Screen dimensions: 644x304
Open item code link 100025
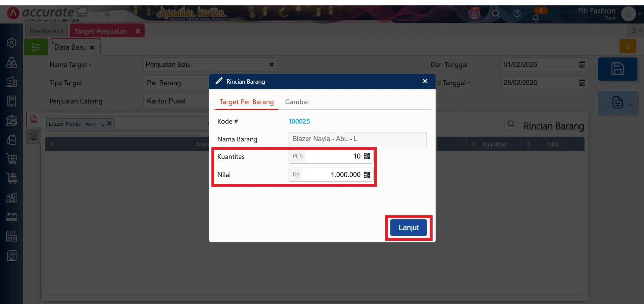[x=299, y=121]
